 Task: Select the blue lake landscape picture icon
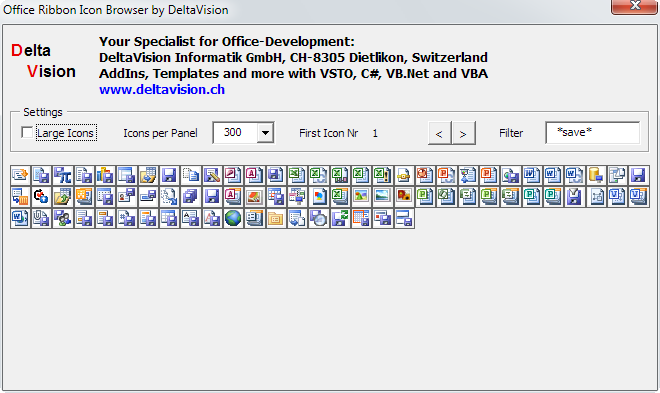(x=383, y=196)
